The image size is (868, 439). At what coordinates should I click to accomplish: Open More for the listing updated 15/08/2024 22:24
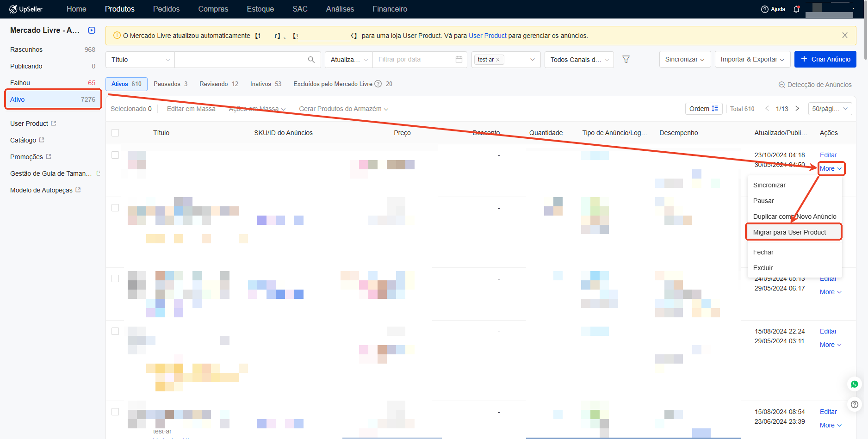coord(831,345)
